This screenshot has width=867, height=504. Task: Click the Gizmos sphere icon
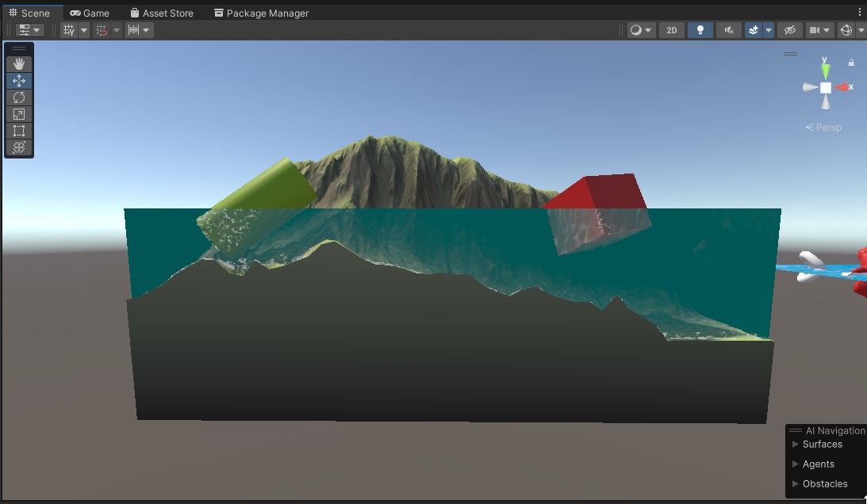coord(846,30)
